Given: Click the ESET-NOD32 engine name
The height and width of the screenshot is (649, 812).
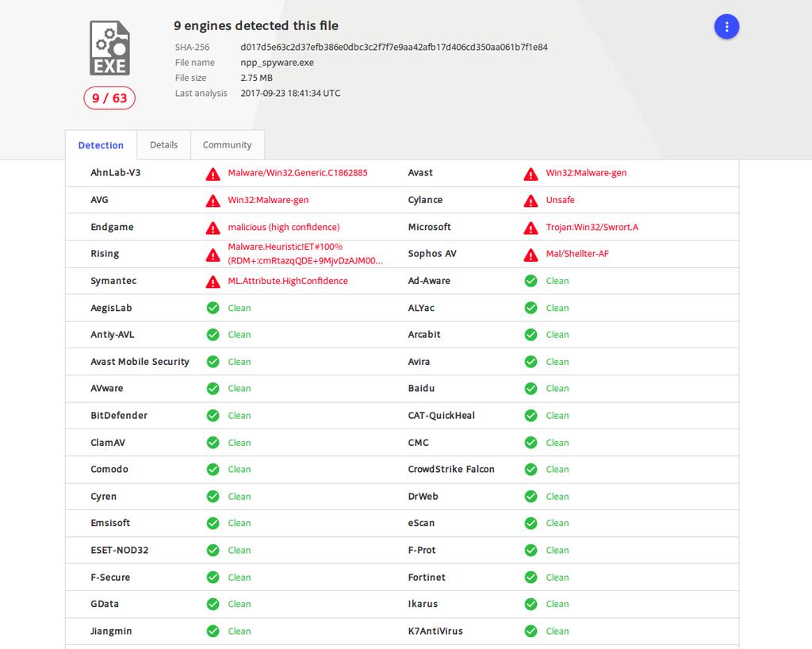Looking at the screenshot, I should click(x=120, y=550).
